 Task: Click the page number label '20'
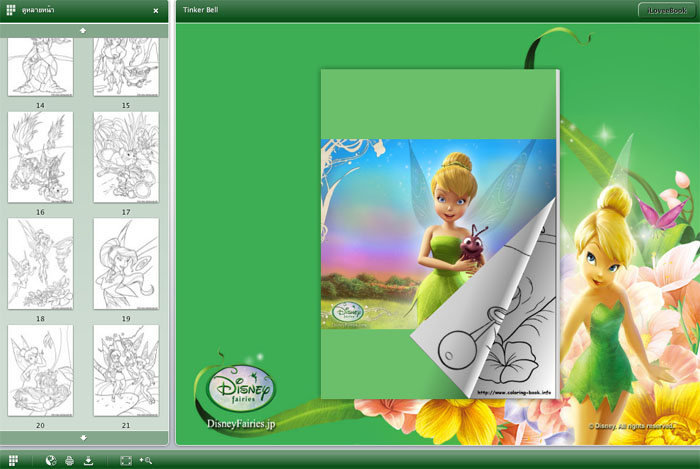click(40, 425)
